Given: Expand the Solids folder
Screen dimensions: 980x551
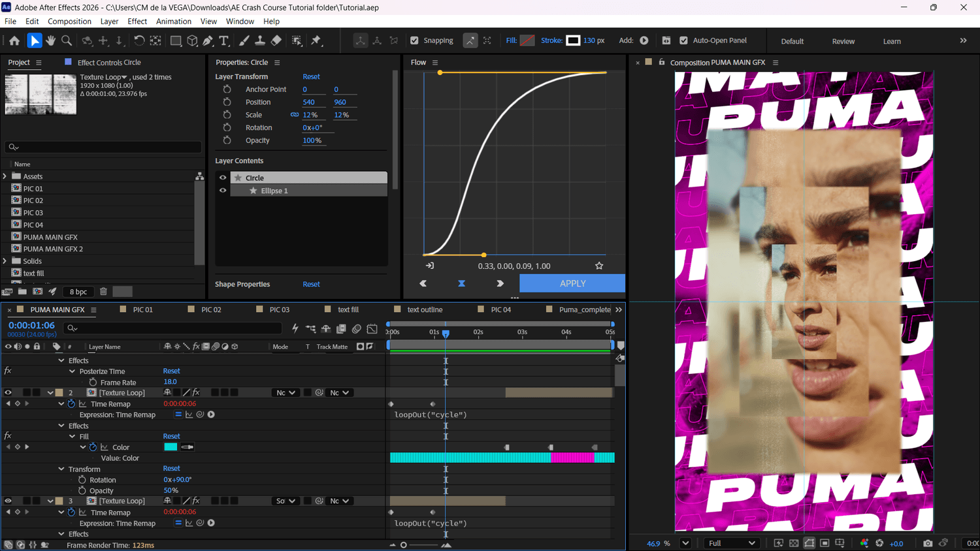Looking at the screenshot, I should click(5, 261).
